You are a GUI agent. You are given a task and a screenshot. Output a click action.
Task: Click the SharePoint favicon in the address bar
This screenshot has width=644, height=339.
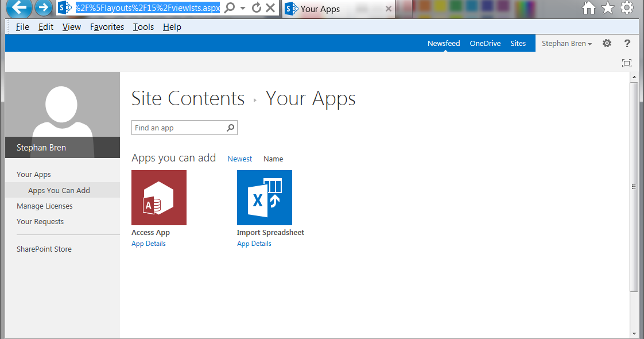click(64, 7)
